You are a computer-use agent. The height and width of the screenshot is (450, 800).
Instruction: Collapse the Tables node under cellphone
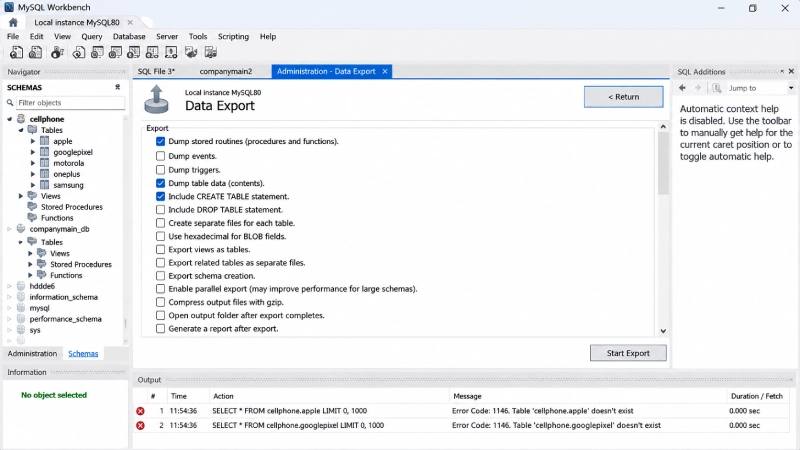coord(21,130)
